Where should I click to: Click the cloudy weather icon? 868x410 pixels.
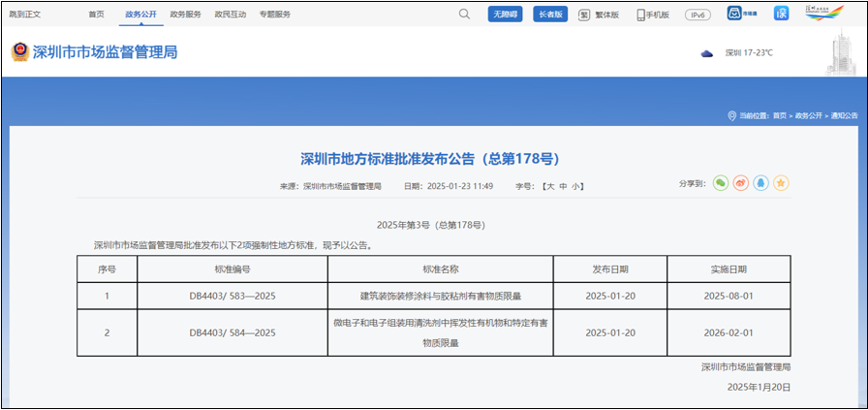707,53
